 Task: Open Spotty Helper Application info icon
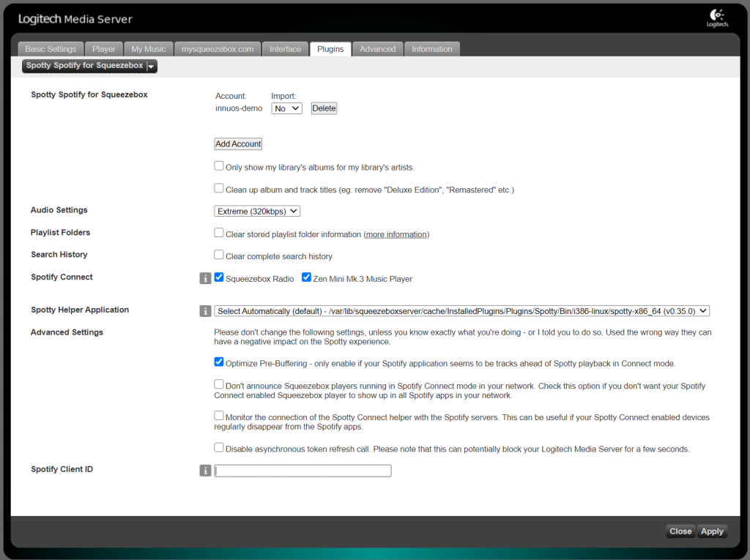[205, 311]
